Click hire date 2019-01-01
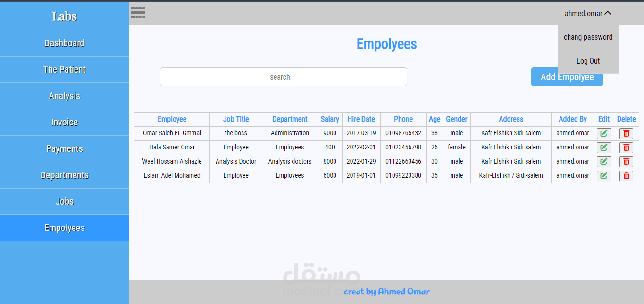644x304 pixels. 361,176
